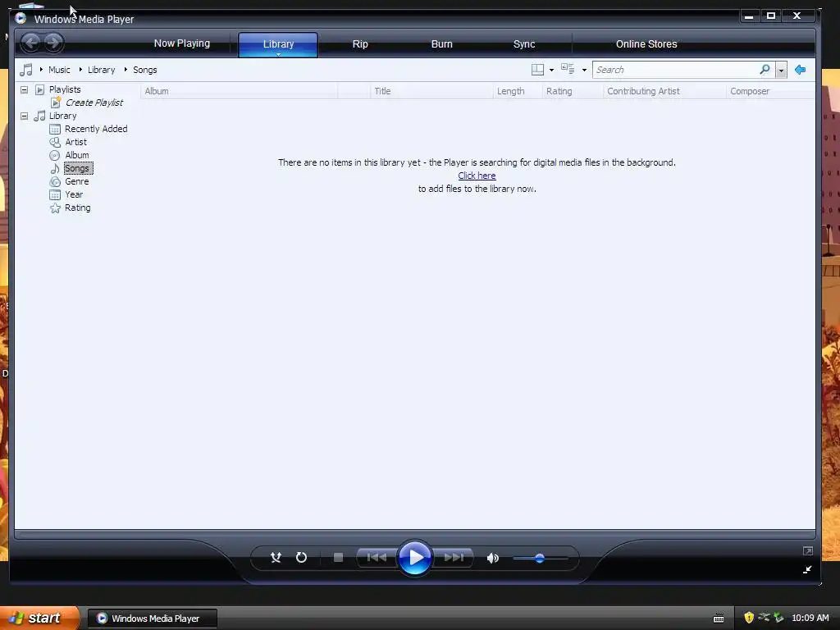The width and height of the screenshot is (840, 630).
Task: Click the Artist icon in the library tree
Action: coord(55,142)
